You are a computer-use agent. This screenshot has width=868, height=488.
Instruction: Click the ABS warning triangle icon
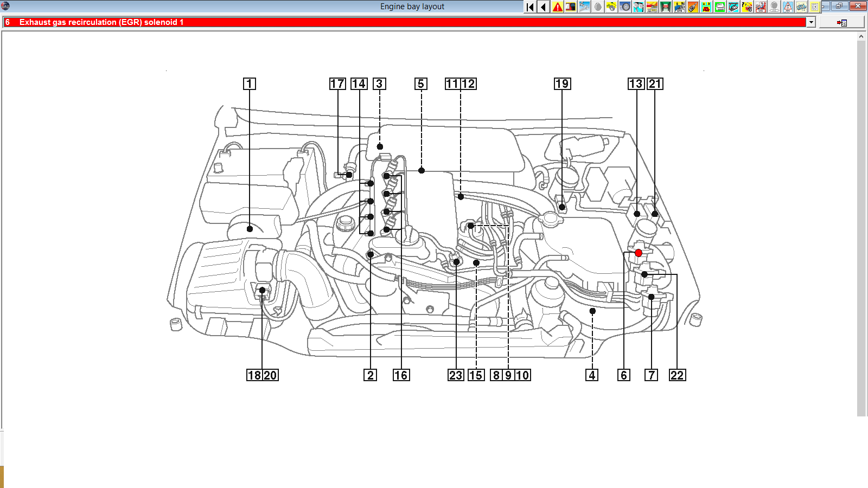click(788, 7)
